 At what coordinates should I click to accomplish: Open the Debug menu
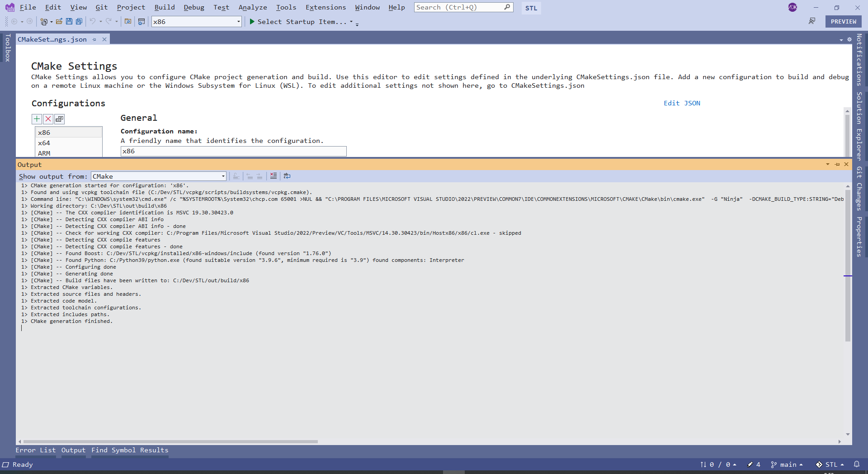tap(194, 7)
